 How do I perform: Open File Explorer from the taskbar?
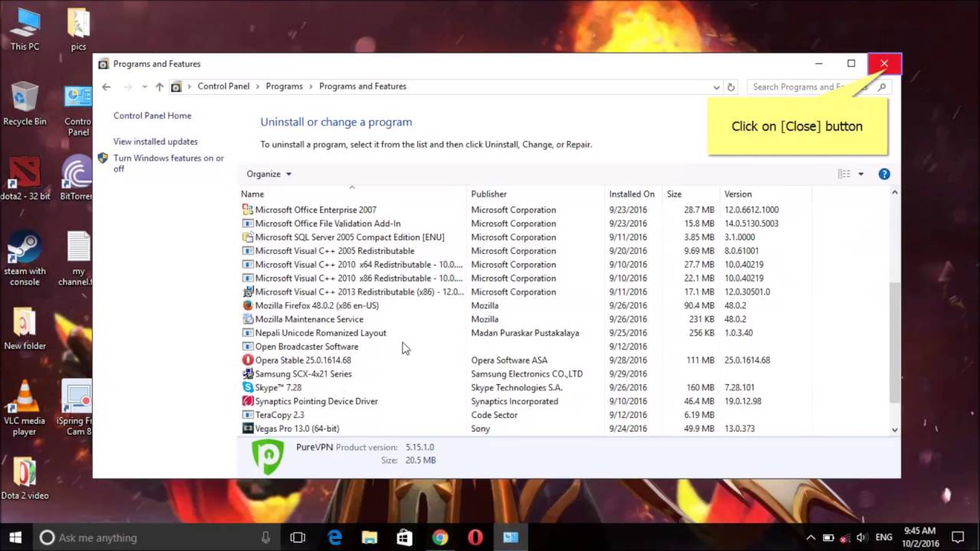(370, 537)
